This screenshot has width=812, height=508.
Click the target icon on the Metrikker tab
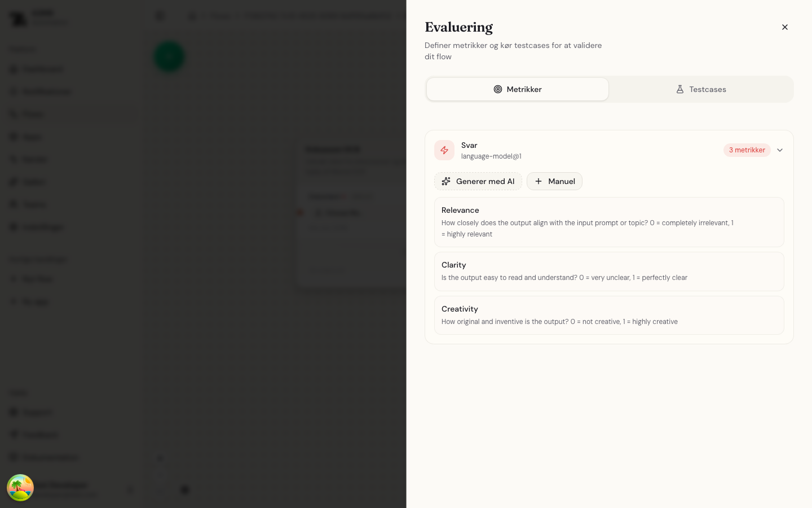498,89
